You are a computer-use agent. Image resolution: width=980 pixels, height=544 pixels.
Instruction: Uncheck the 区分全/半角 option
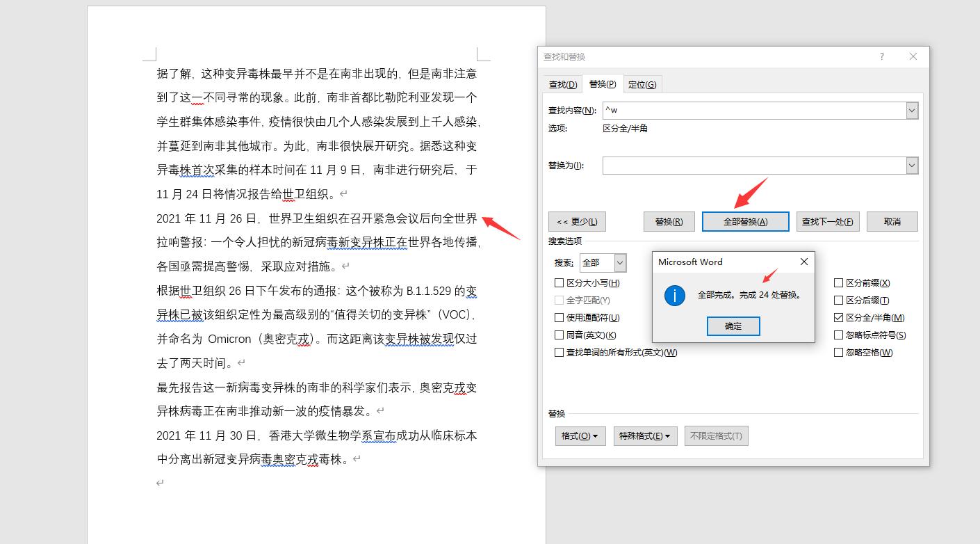click(838, 317)
